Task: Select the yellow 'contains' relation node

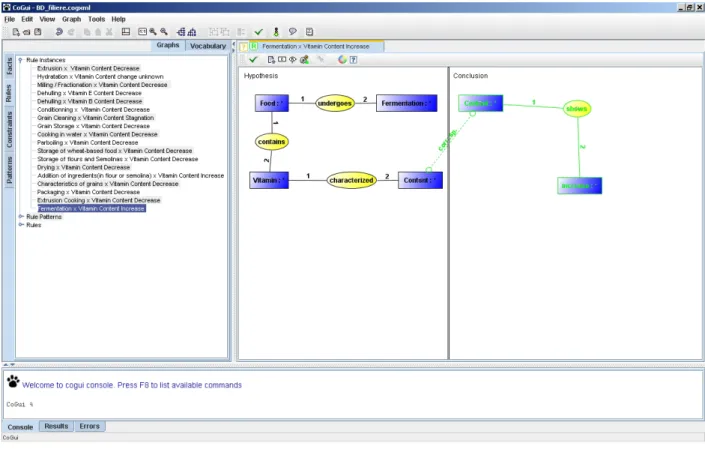Action: 272,142
